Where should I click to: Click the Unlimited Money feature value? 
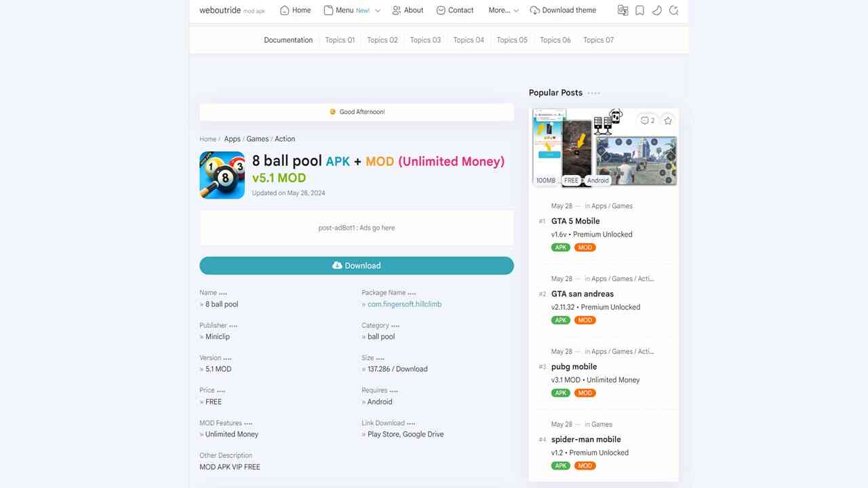click(232, 434)
